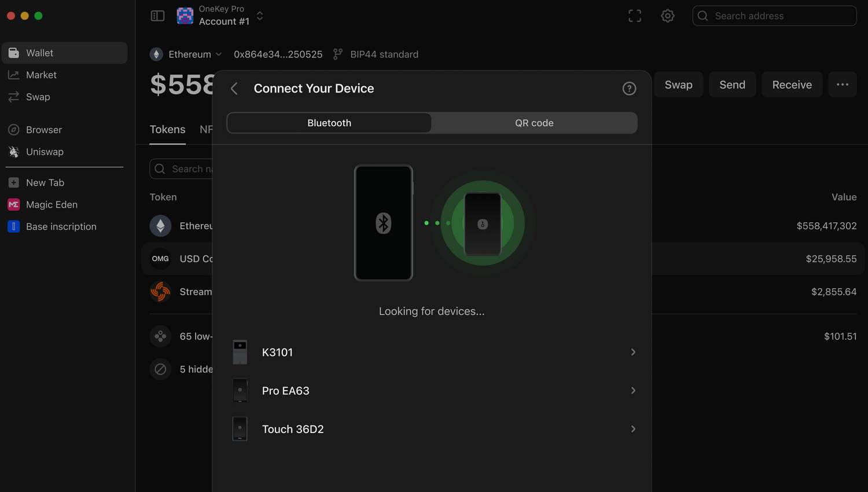Screen dimensions: 868x492
Task: Open Touch 36D2 row chevron
Action: tap(633, 429)
